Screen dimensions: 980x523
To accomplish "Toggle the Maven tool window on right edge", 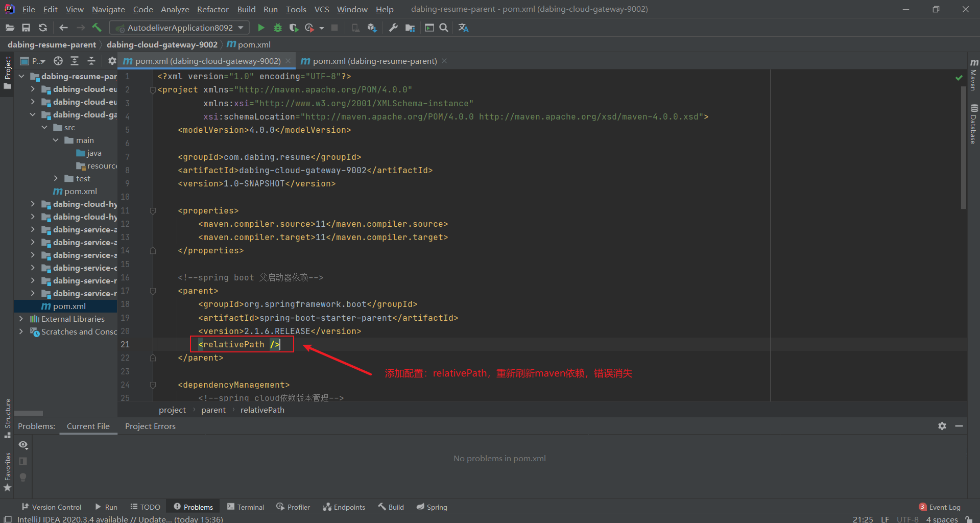I will coord(973,74).
